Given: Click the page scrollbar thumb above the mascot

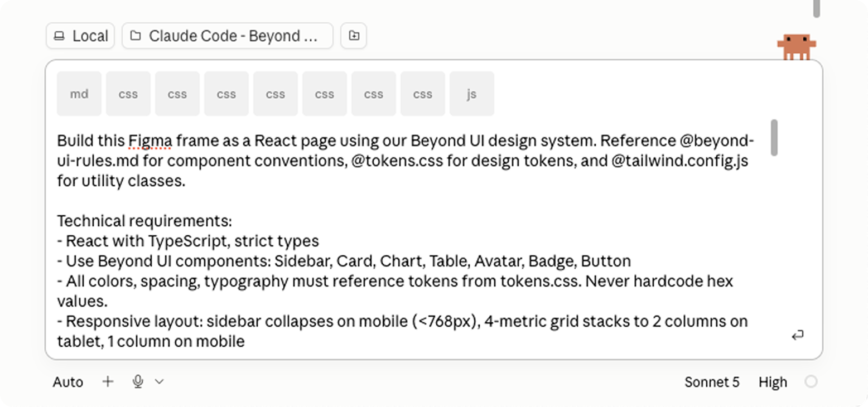Looking at the screenshot, I should click(817, 8).
